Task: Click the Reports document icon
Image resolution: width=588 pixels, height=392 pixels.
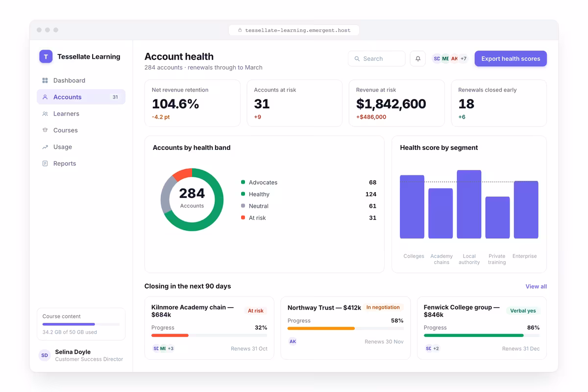Action: point(45,164)
